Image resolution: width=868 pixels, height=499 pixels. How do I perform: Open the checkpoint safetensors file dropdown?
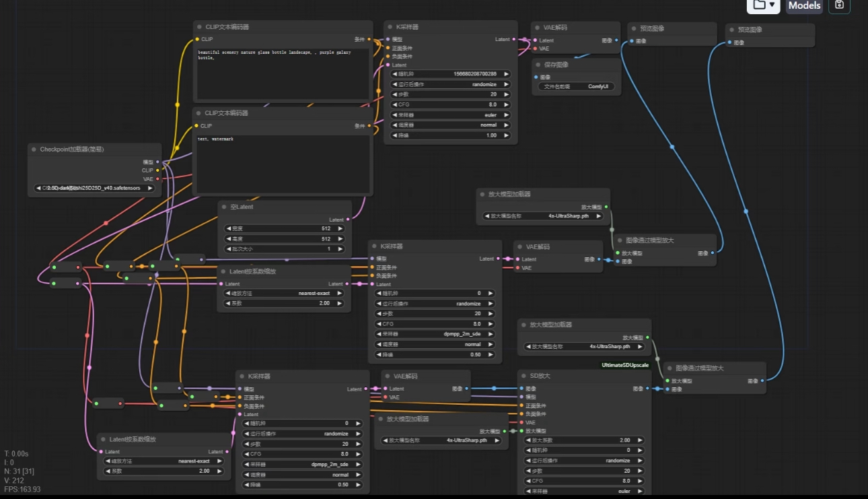coord(93,188)
